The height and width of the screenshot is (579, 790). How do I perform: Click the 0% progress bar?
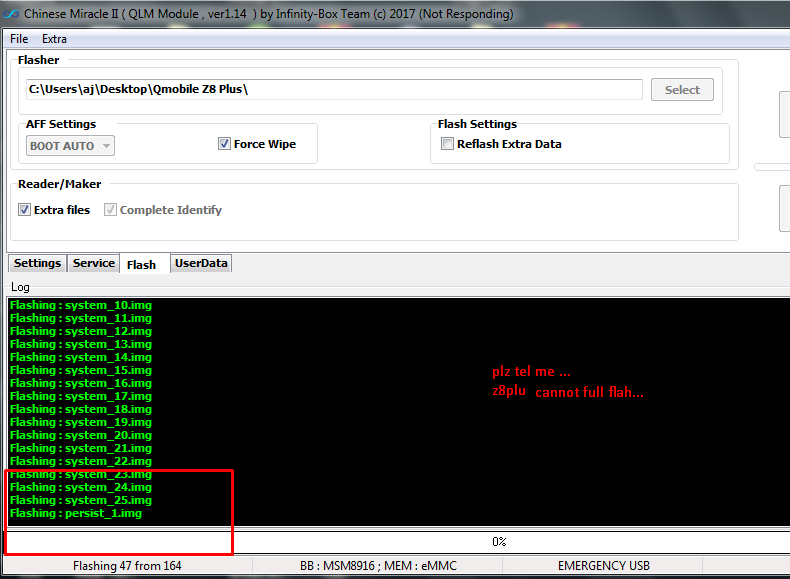coord(398,542)
